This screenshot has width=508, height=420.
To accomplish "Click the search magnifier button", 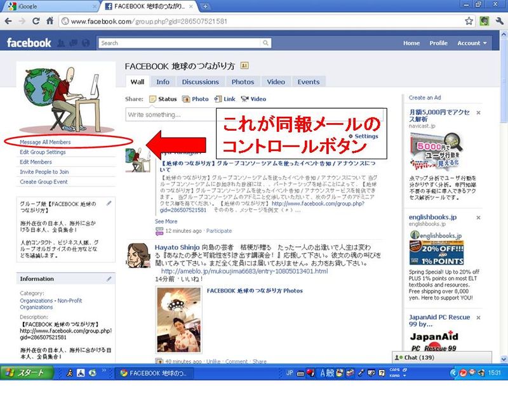I will (x=265, y=43).
